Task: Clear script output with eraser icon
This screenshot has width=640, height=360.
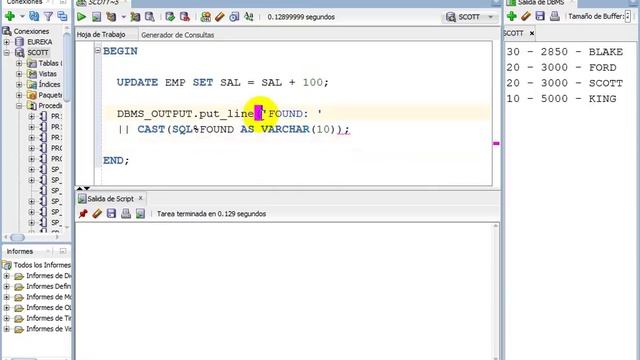Action: [97, 213]
